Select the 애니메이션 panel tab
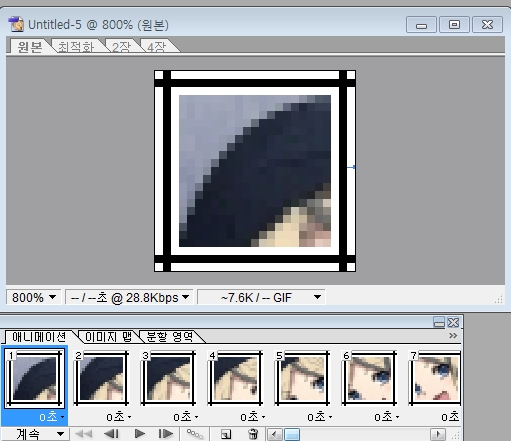511x441 pixels. click(39, 337)
